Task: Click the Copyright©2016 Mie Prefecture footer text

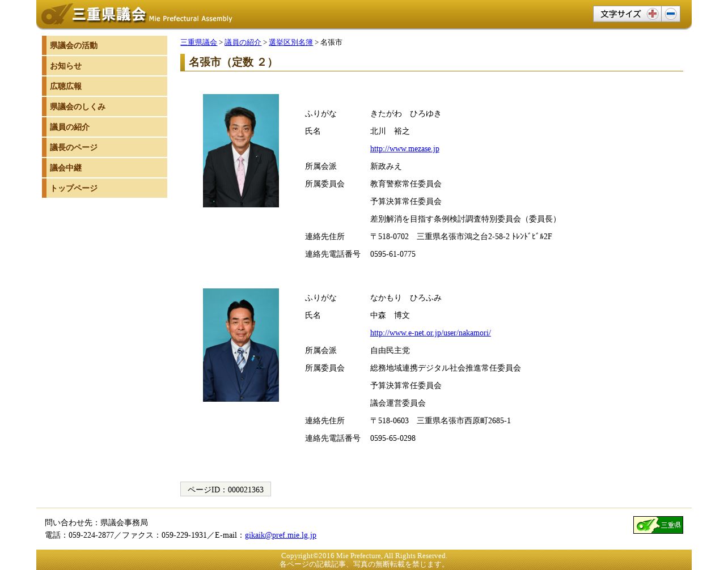Action: [x=364, y=556]
